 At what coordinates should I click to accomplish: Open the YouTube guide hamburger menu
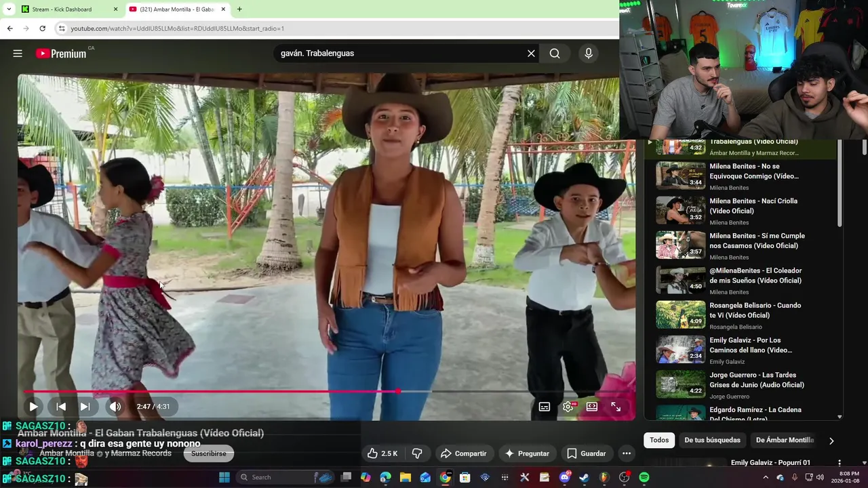[18, 54]
